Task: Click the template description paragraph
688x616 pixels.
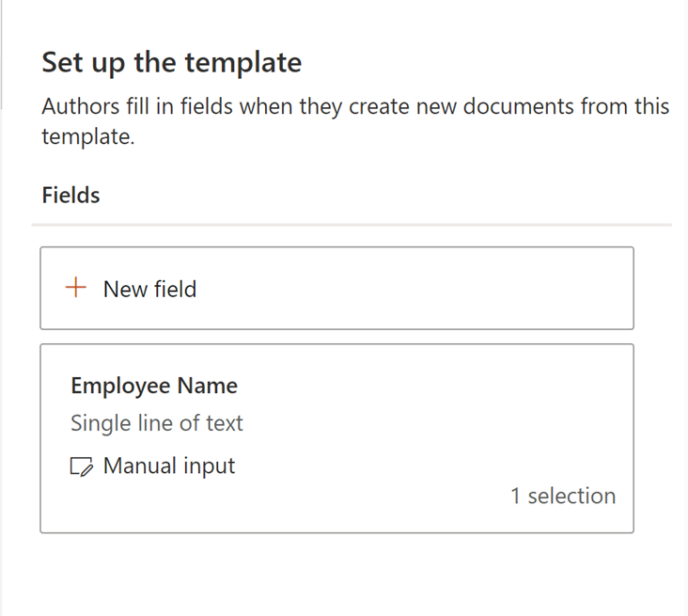Action: click(x=355, y=121)
